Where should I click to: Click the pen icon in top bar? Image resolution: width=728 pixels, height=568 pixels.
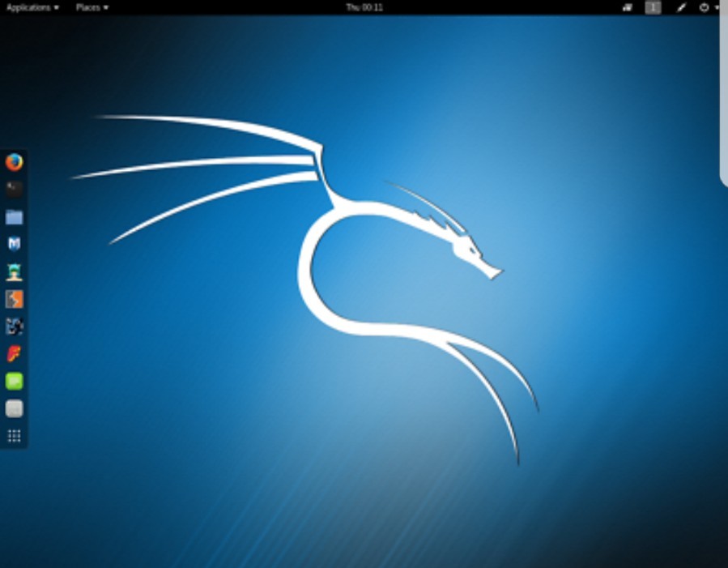tap(681, 7)
